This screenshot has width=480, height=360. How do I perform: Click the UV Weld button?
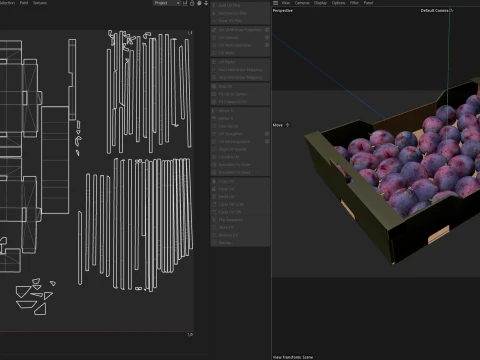[240, 53]
